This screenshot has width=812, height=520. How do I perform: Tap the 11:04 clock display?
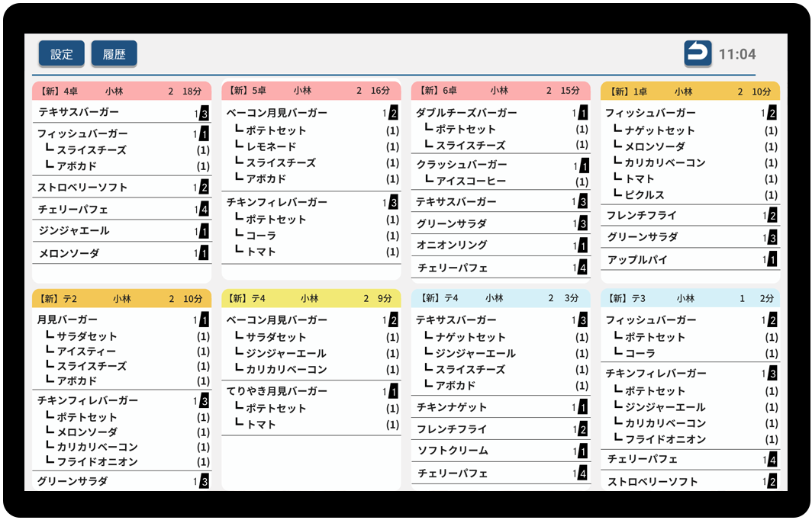[737, 54]
